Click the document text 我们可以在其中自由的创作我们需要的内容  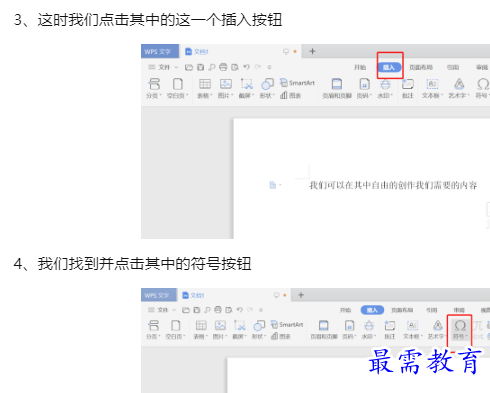pyautogui.click(x=393, y=185)
